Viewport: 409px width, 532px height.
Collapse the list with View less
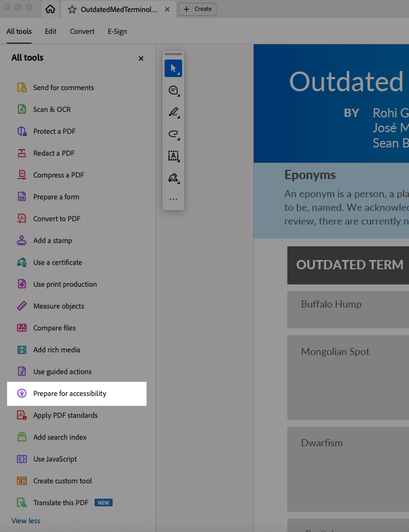click(x=26, y=521)
